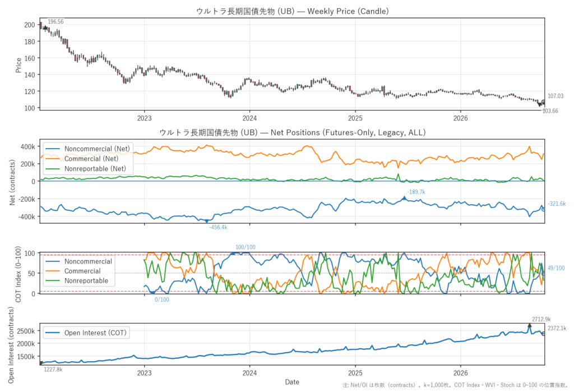Click the open interest peak triangle marker
574x392 pixels.
point(529,325)
